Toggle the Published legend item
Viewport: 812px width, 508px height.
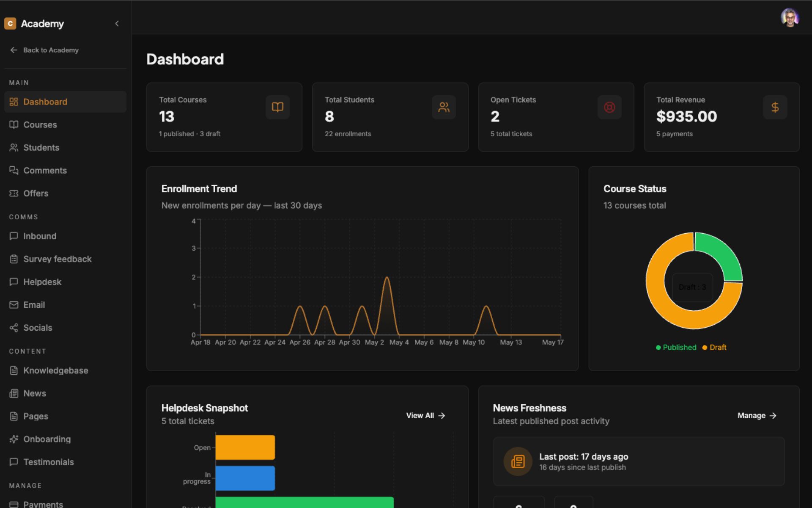click(676, 348)
